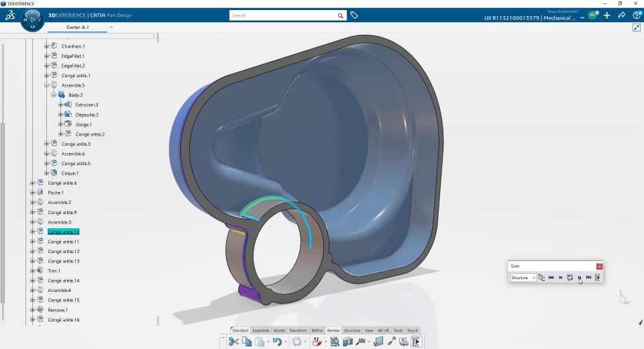
Task: Click the tree display icon in Scan panel
Action: click(541, 277)
